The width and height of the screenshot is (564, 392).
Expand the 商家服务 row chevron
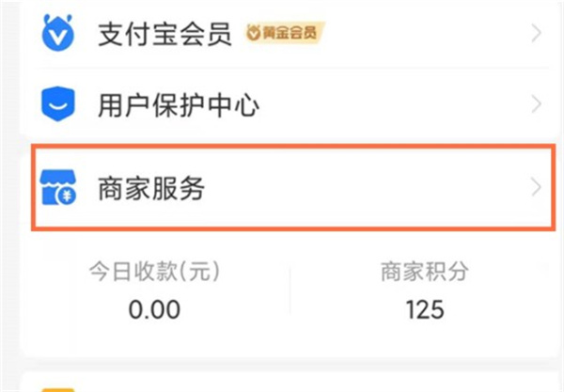pyautogui.click(x=537, y=188)
